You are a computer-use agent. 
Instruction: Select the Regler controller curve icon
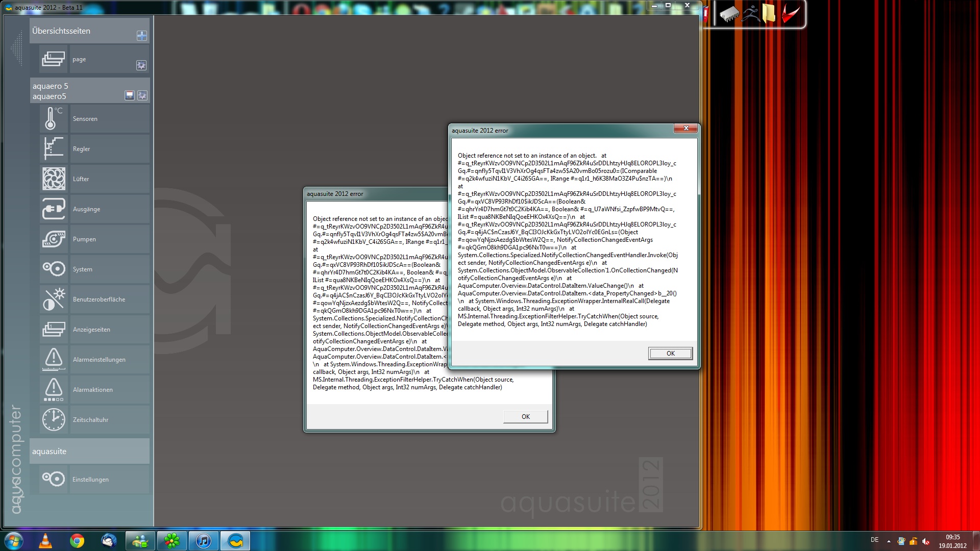[54, 149]
